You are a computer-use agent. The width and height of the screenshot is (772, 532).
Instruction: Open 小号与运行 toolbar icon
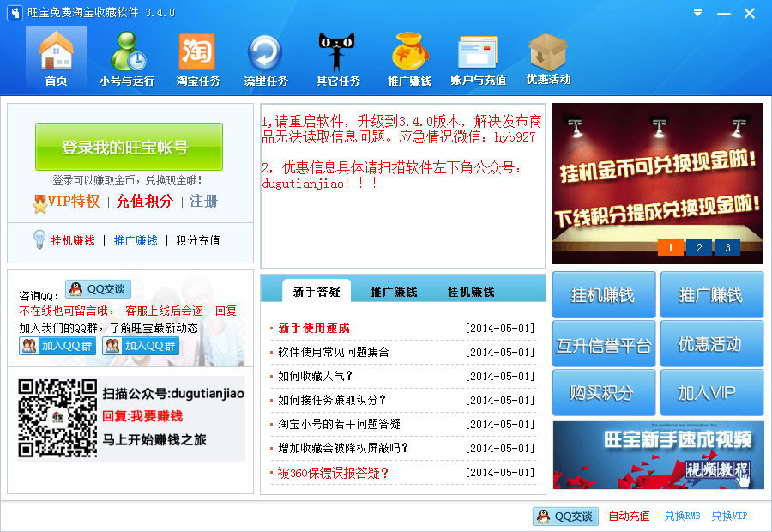tap(127, 58)
